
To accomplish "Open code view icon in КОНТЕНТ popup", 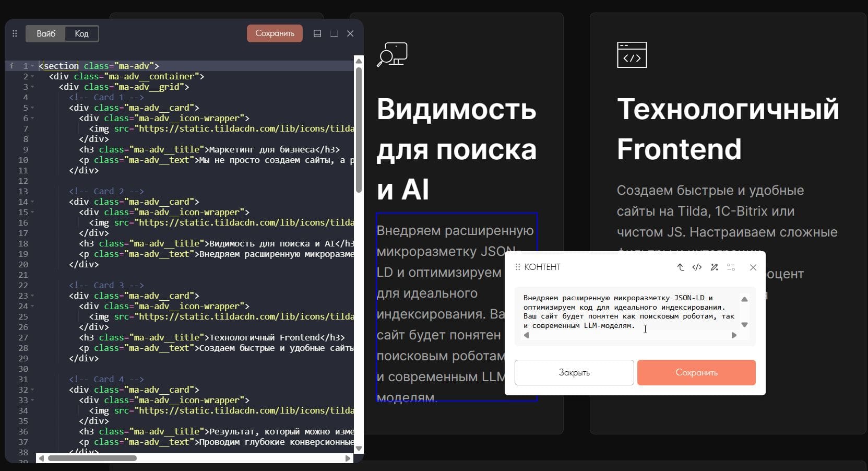I will click(697, 267).
